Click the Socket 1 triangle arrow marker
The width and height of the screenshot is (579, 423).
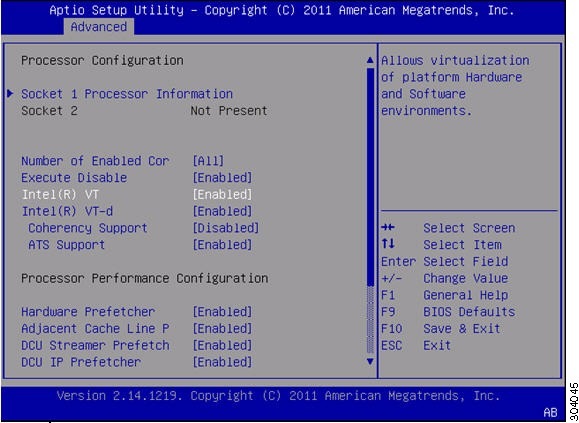(10, 94)
